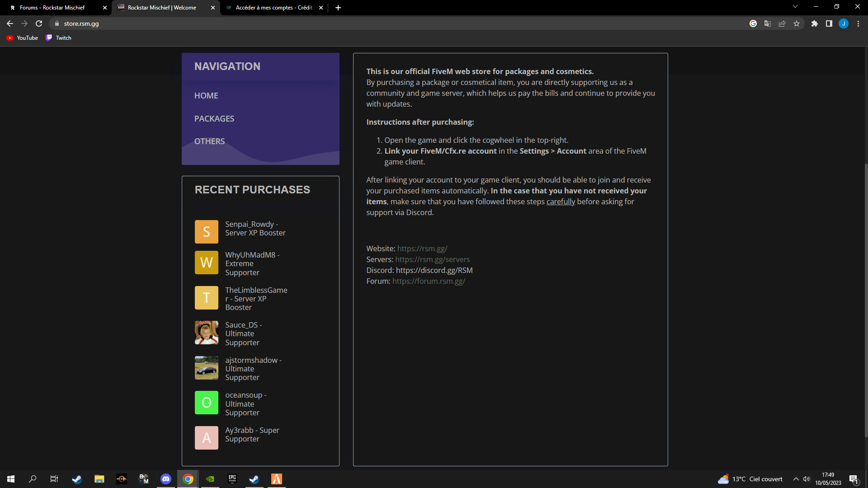Open the PACKAGES page in navigation

(214, 118)
